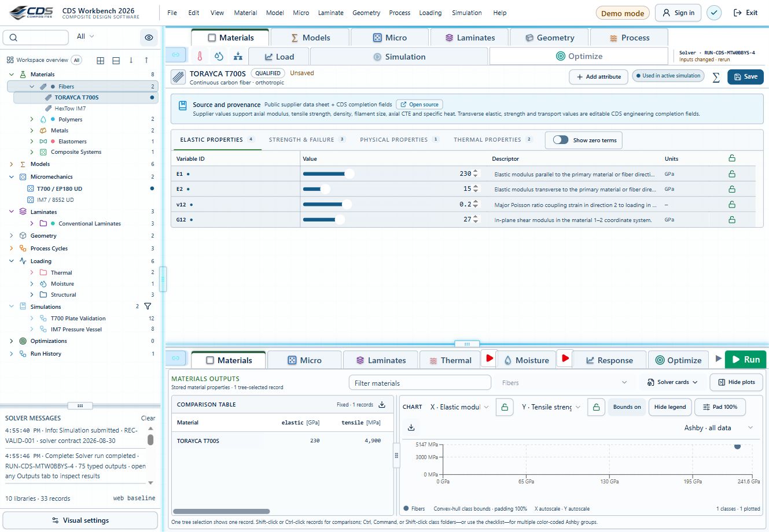Open the Y · Tensile strength axis dropdown
Viewport: 769px width, 532px height.
[551, 407]
